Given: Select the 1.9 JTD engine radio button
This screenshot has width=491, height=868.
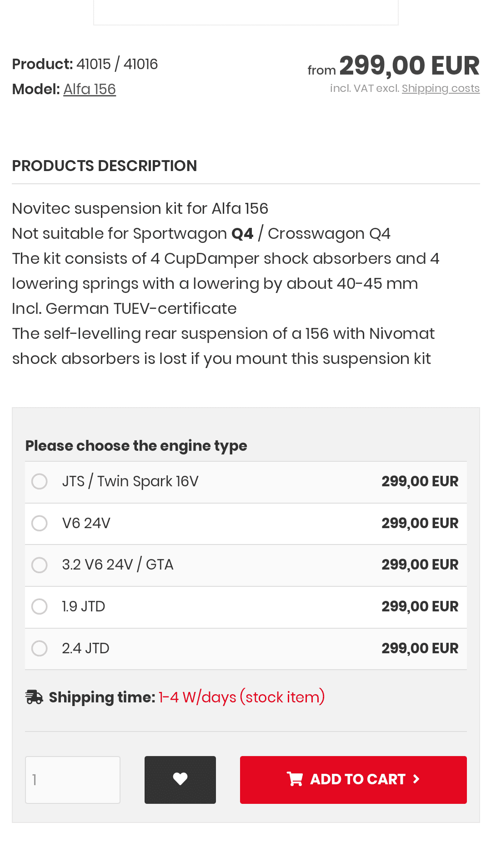Looking at the screenshot, I should point(40,606).
